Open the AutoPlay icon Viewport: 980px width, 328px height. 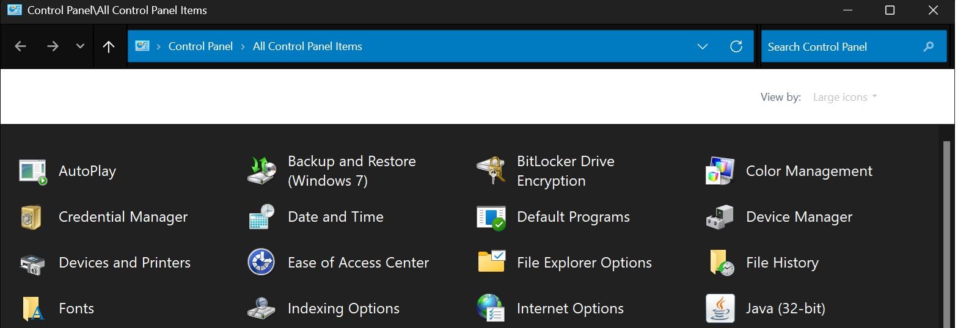[32, 172]
